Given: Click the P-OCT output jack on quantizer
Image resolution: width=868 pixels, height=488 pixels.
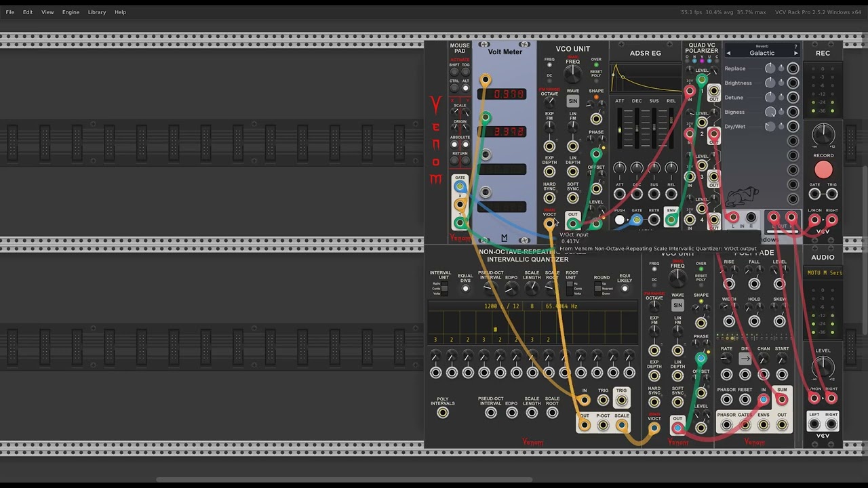Looking at the screenshot, I should pyautogui.click(x=603, y=426).
